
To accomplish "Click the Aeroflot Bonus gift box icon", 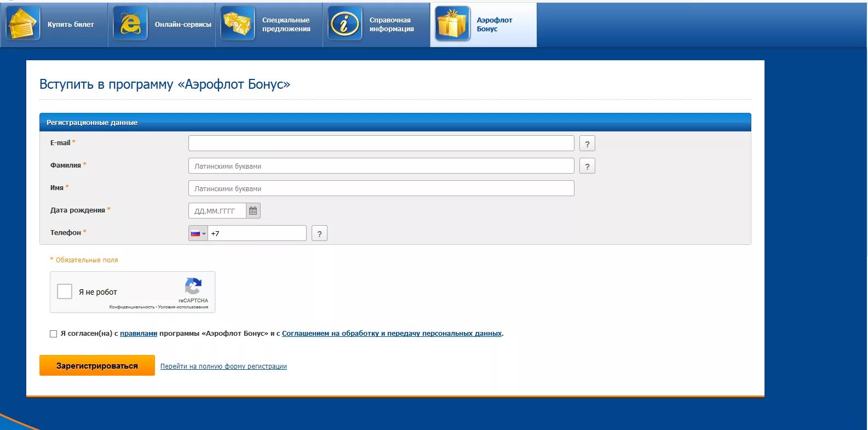I will (x=452, y=24).
